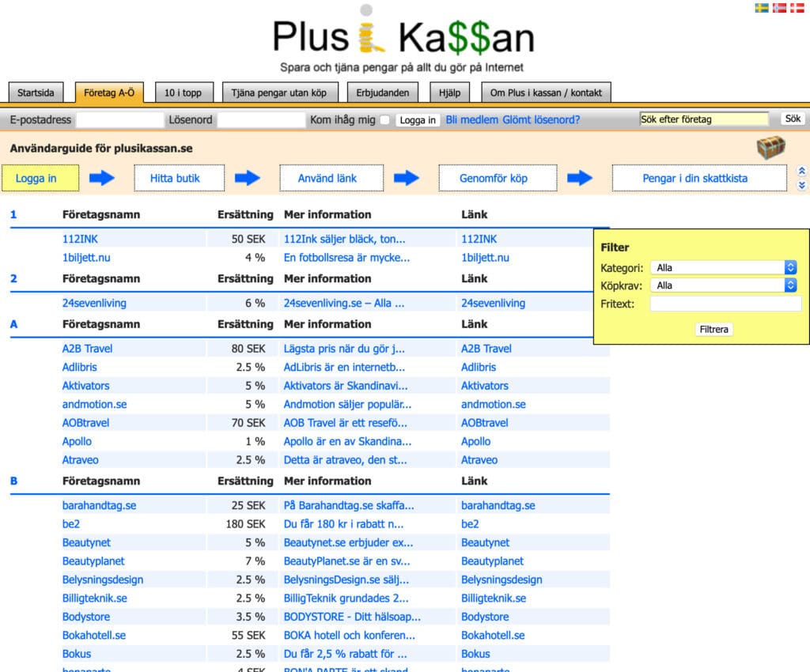810x672 pixels.
Task: Click the Sök efter företag search field
Action: pyautogui.click(x=704, y=119)
